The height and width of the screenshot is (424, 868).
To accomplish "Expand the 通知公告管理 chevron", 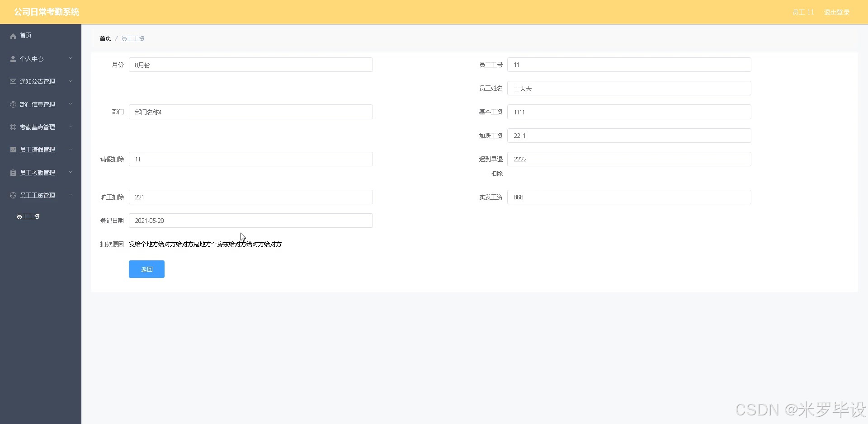I will pyautogui.click(x=71, y=81).
